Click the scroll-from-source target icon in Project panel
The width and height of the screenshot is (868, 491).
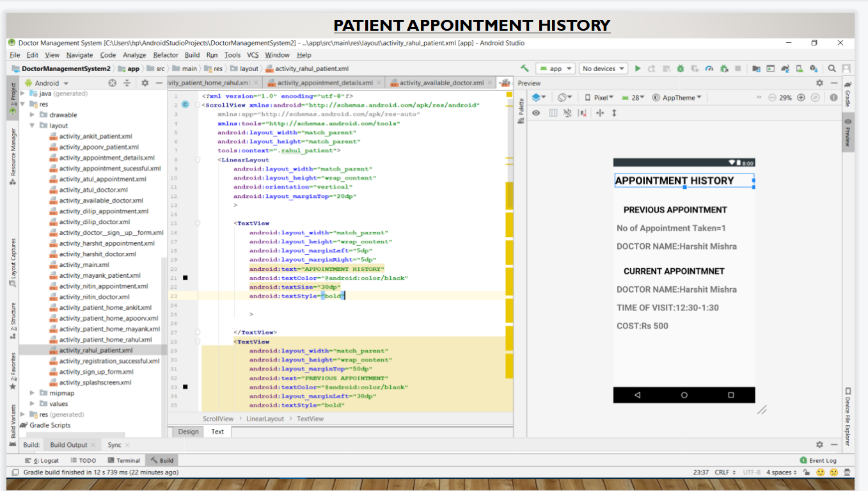113,83
